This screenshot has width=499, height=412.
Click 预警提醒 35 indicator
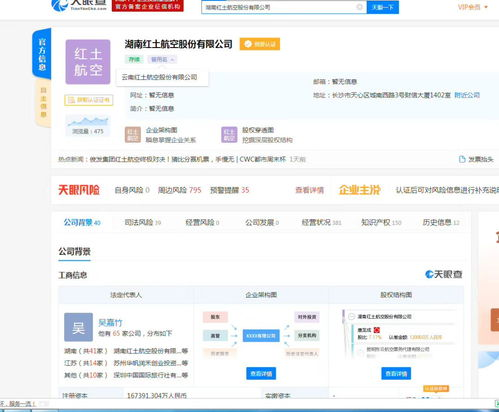coord(230,190)
